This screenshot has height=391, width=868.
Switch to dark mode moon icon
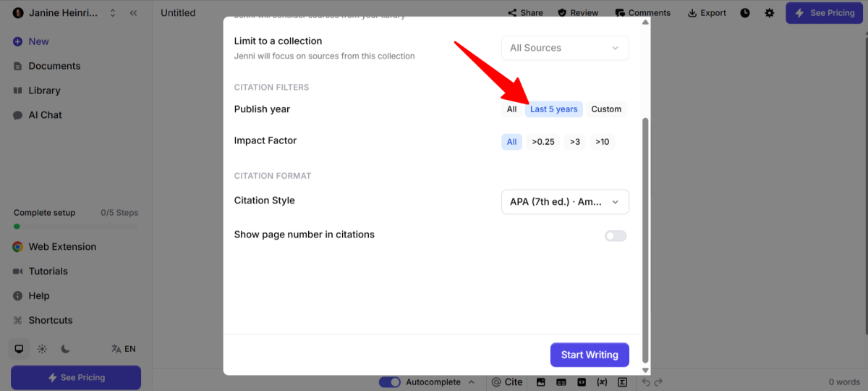[65, 349]
